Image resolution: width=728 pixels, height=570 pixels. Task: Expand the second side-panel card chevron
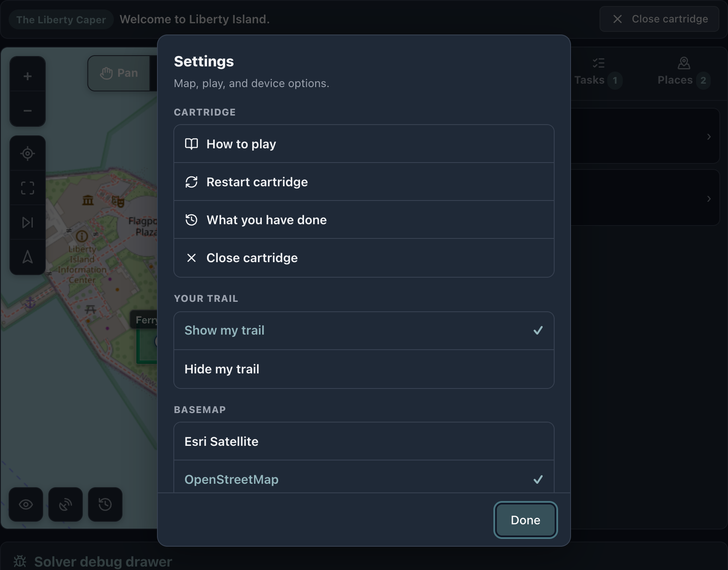709,199
